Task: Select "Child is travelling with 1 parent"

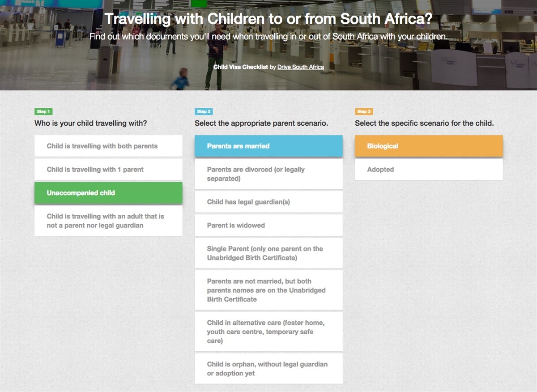Action: click(x=108, y=169)
